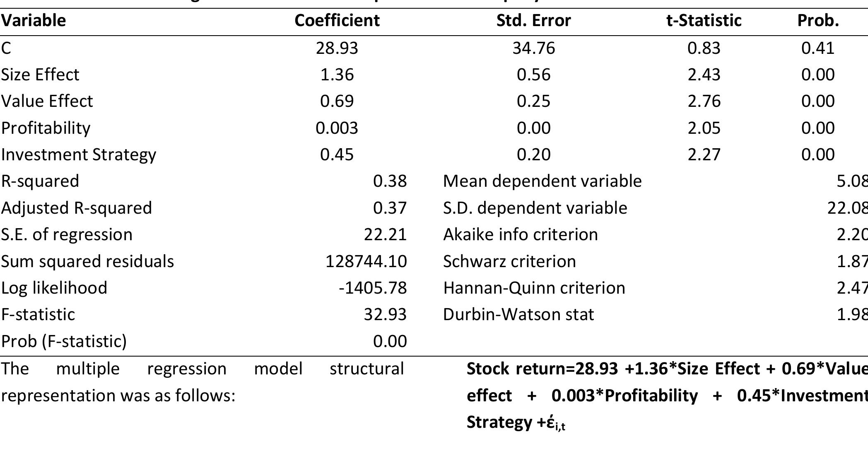Select the sum squared residuals value 128744.10

(x=366, y=262)
